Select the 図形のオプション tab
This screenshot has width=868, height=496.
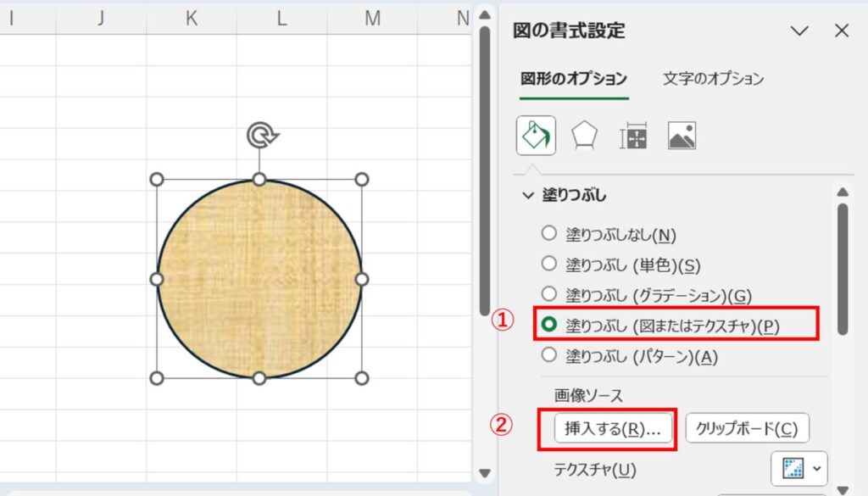tap(574, 77)
